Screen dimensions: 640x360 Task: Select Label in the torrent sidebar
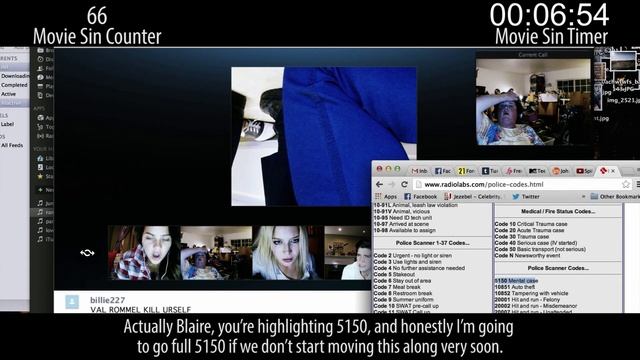(7, 124)
